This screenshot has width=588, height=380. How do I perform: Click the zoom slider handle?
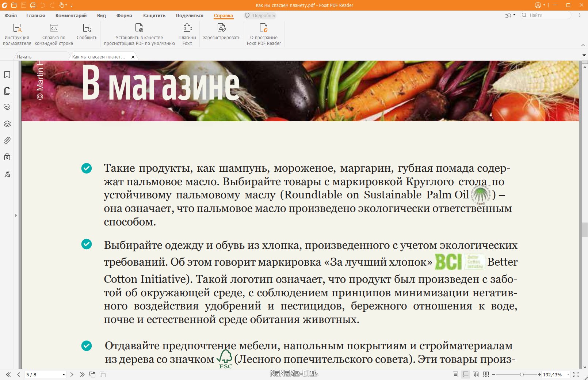point(522,375)
